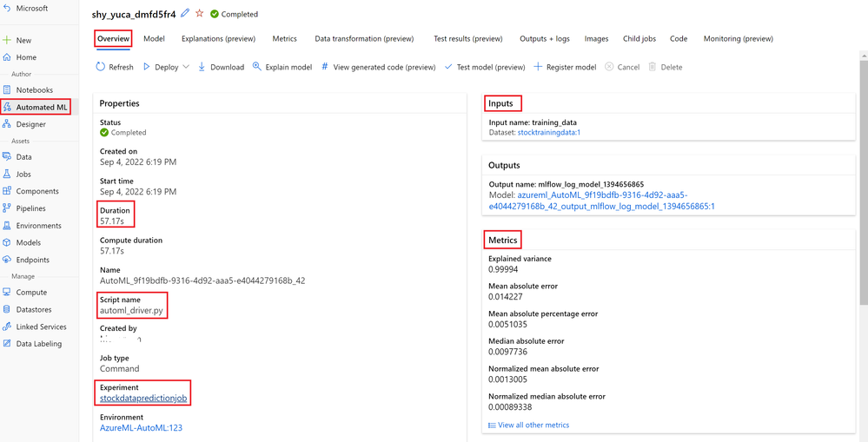Click the Components icon in sidebar
Screen dimensions: 868x442
tap(7, 191)
